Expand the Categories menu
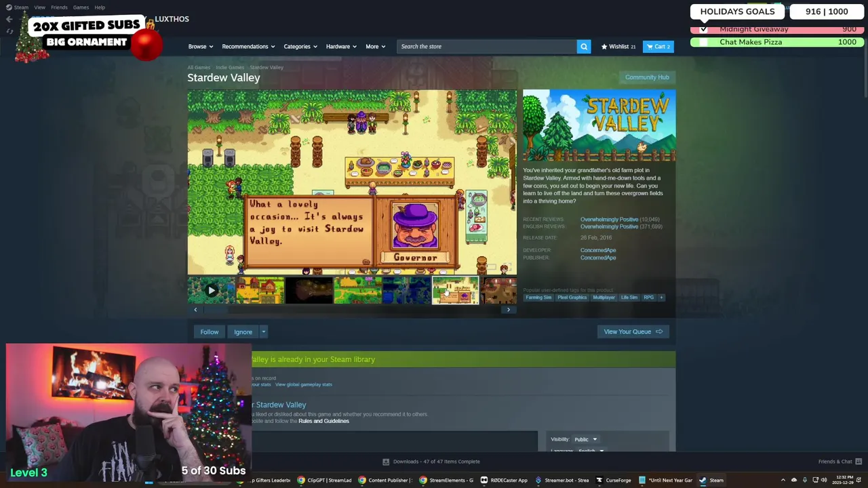Viewport: 868px width, 488px height. point(300,47)
